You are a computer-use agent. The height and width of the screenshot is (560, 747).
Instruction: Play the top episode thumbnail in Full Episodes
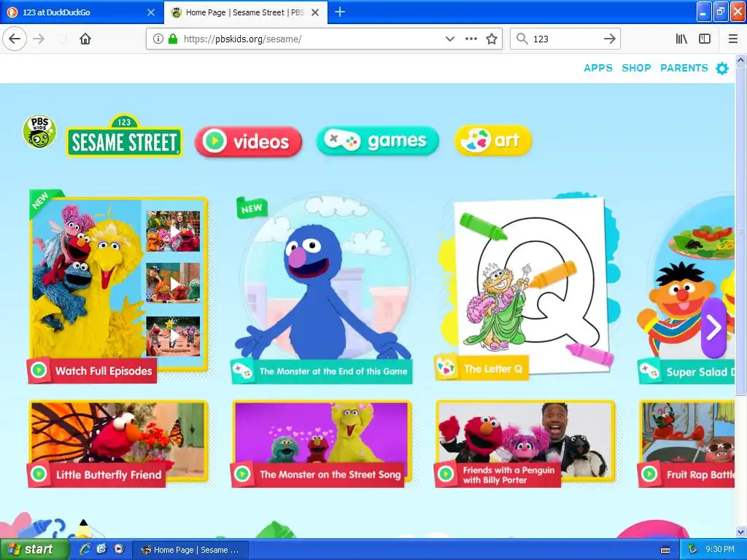pyautogui.click(x=173, y=231)
